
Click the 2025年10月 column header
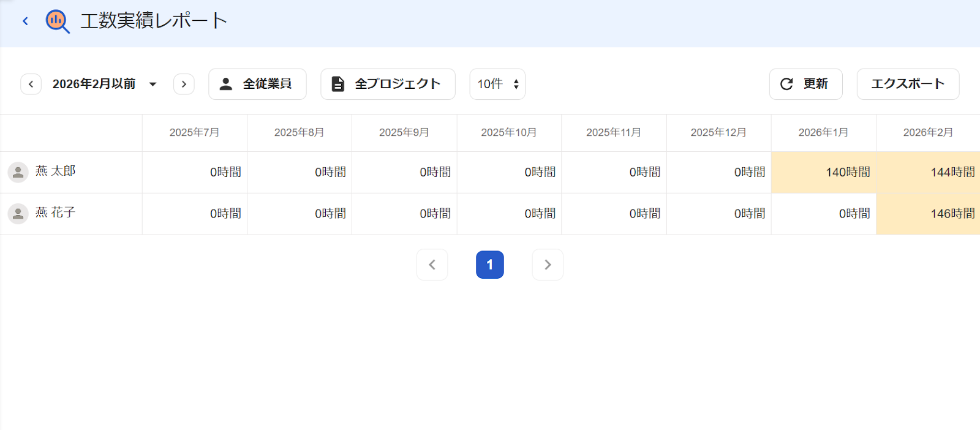coord(509,132)
